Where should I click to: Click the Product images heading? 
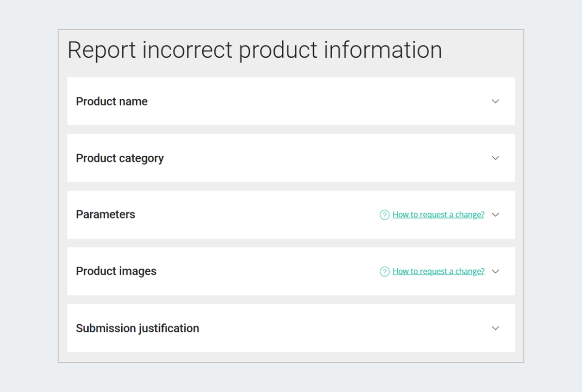(116, 271)
